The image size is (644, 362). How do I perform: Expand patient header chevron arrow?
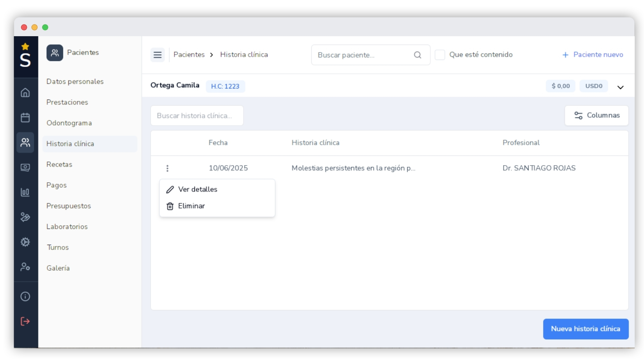[620, 87]
